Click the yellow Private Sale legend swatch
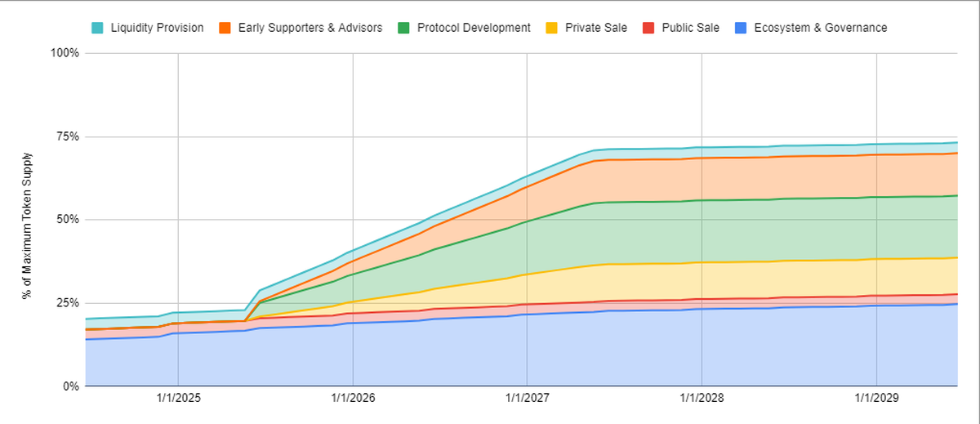This screenshot has height=424, width=980. (x=552, y=28)
